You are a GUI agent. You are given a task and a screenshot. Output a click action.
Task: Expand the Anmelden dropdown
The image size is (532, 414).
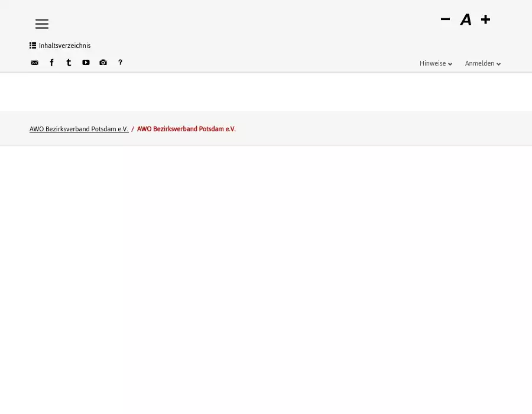coord(479,64)
